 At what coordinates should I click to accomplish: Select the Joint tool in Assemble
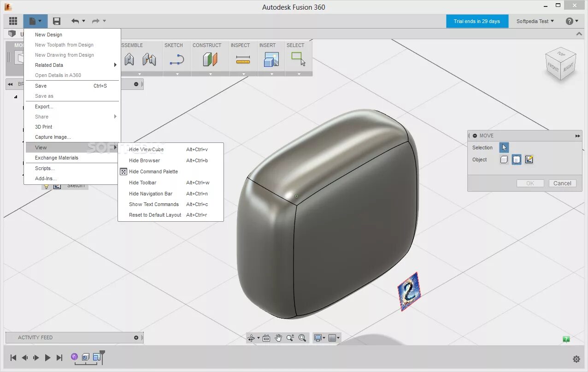pos(129,59)
